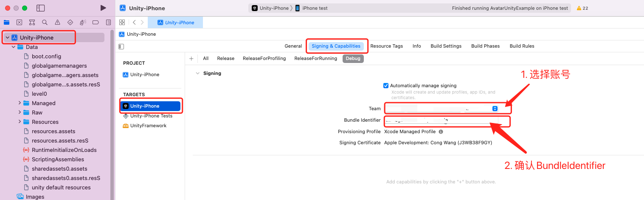Click the related items grid icon
644x200 pixels.
[x=122, y=23]
